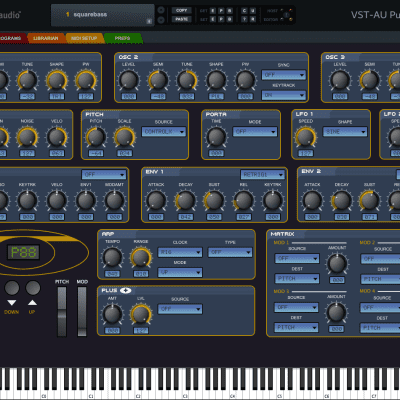The image size is (400, 400).
Task: Click the R button in top bar
Action: click(x=253, y=19)
